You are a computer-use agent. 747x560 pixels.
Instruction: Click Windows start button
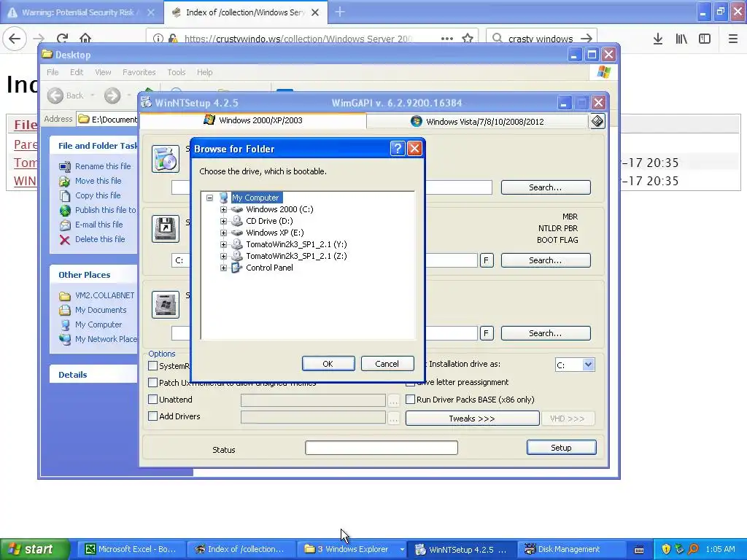click(x=34, y=549)
